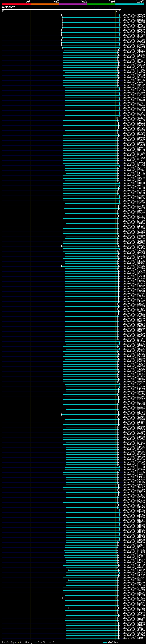
Task: Select label UniRef100_Q2I314
Action: 133,309
